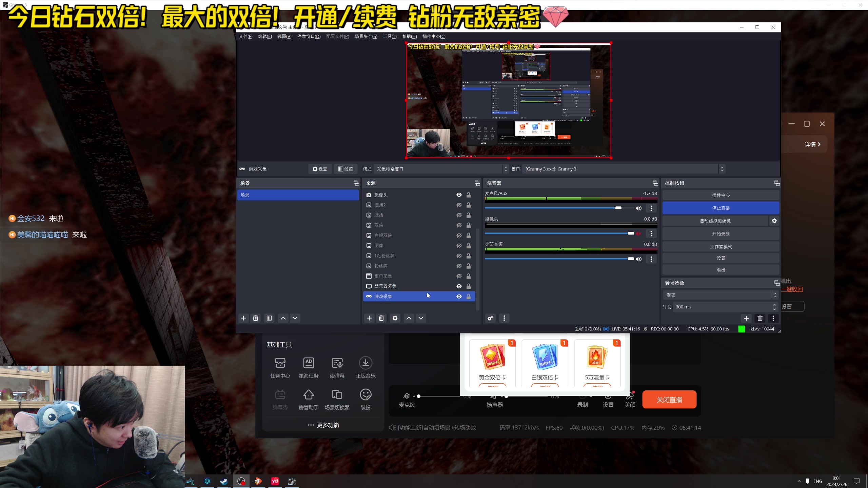This screenshot has height=488, width=868.
Task: Show the 窗口采集 source
Action: pyautogui.click(x=459, y=276)
